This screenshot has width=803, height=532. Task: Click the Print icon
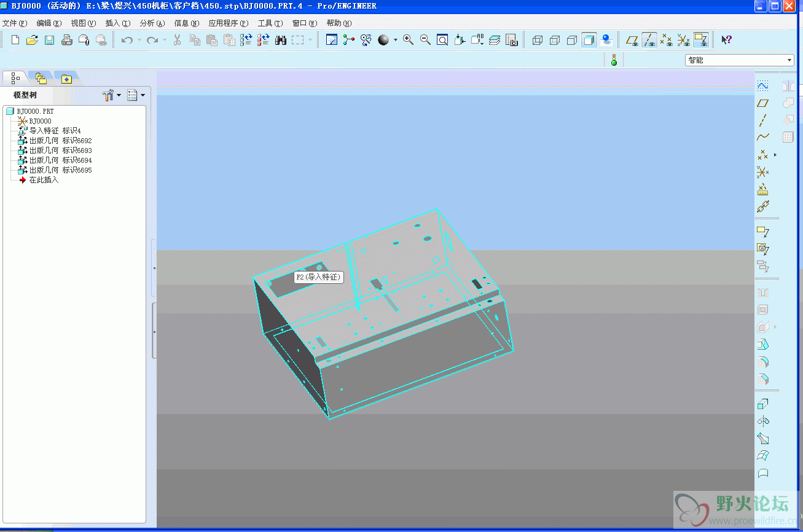67,40
